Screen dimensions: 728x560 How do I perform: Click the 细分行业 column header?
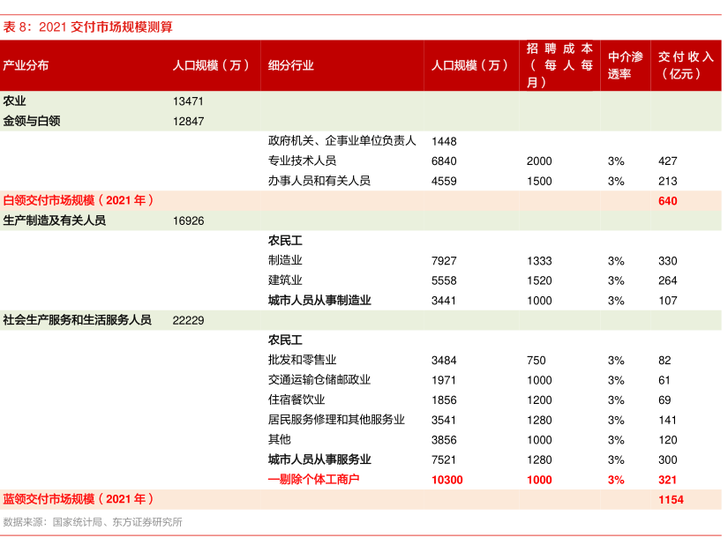[x=290, y=65]
